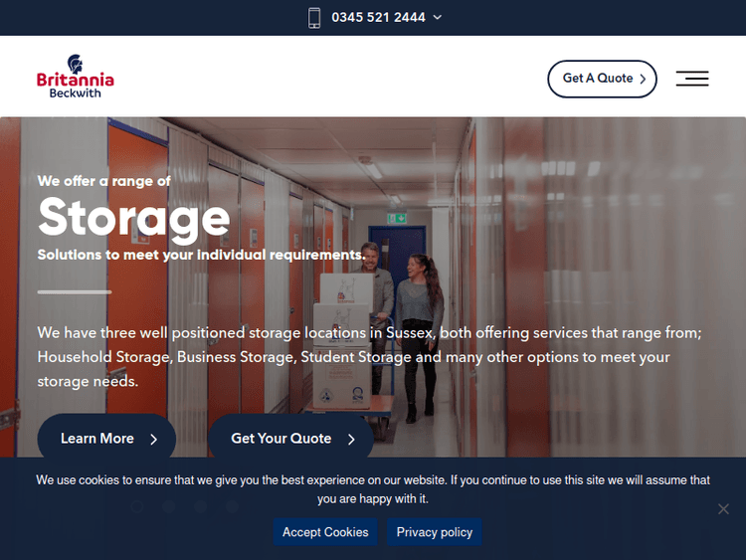Click the mobile phone icon in top bar

coord(314,18)
